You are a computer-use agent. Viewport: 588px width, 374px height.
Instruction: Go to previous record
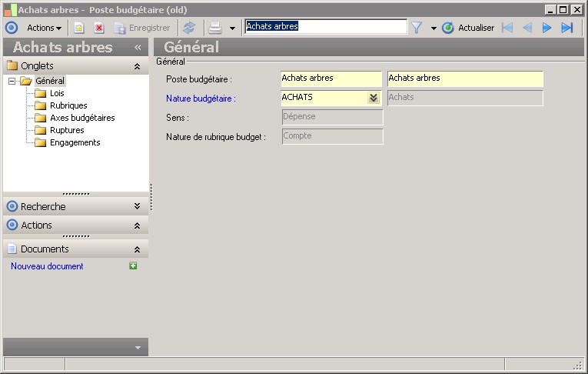[527, 28]
